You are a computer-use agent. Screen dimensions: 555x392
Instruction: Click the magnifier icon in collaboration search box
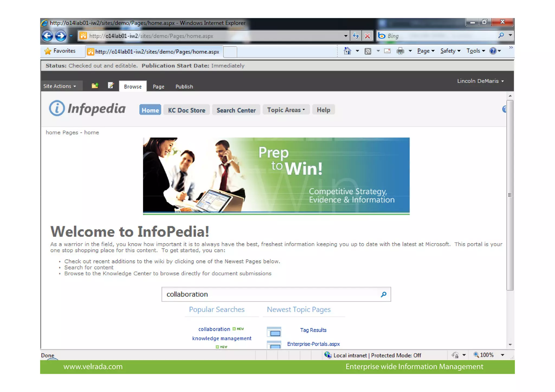[x=383, y=294]
